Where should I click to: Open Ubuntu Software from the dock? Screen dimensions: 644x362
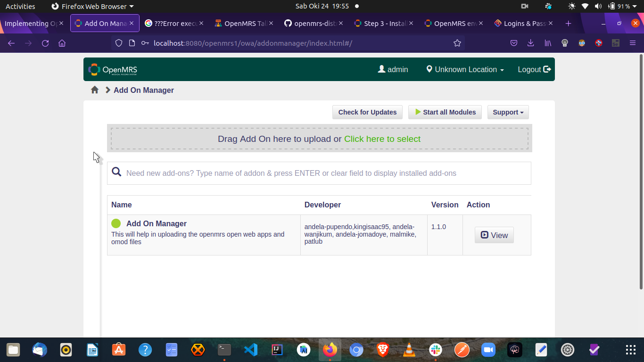[119, 350]
